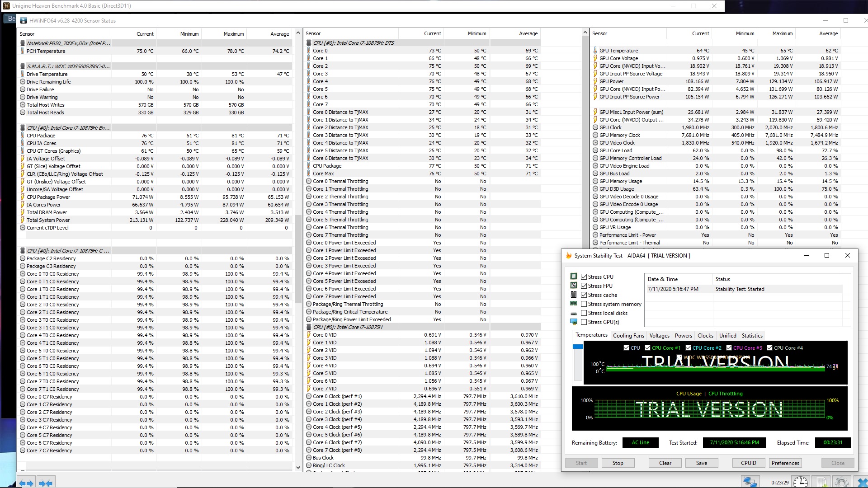
Task: Click the HWiNFO clock reset timer icon
Action: pos(801,482)
